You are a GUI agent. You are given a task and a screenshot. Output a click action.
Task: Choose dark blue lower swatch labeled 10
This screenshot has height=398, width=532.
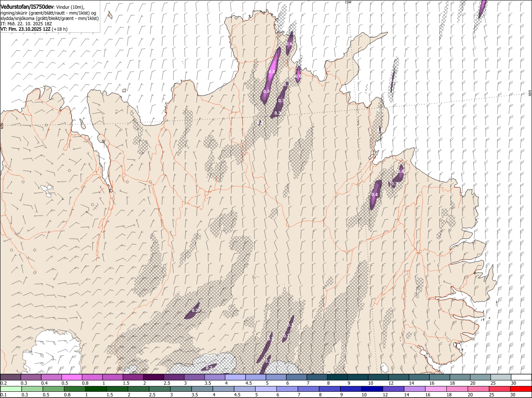tap(372, 389)
